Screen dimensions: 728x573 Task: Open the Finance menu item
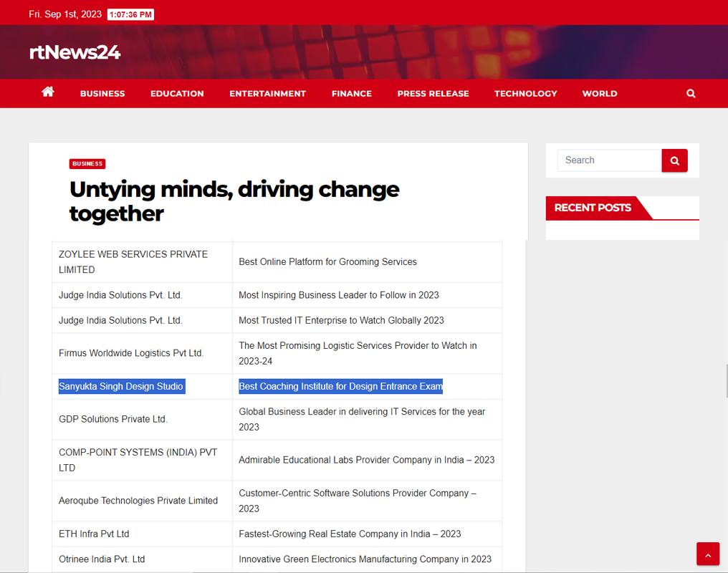[x=352, y=94]
